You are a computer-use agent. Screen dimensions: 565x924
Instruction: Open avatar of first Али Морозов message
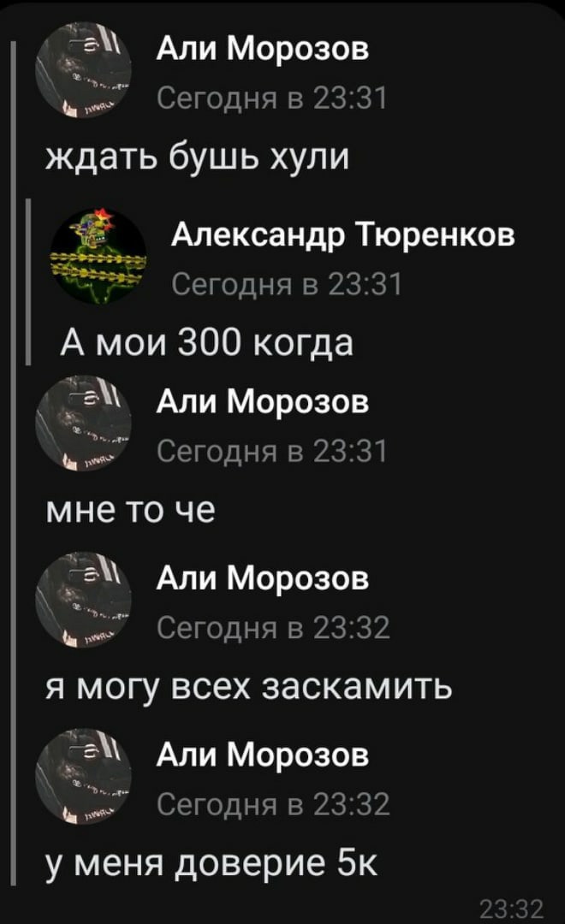[83, 69]
